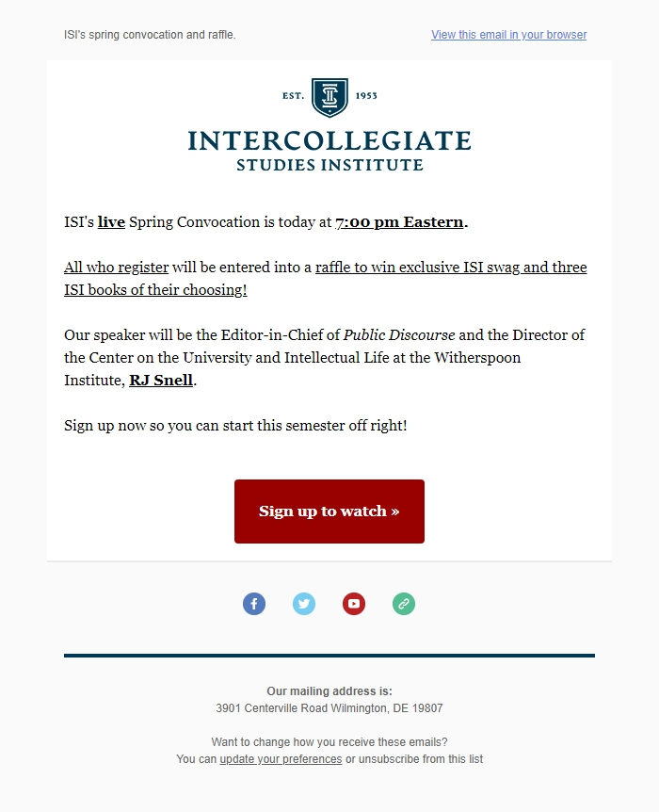
Task: Click the 'RJ Snell' speaker link
Action: click(x=160, y=380)
